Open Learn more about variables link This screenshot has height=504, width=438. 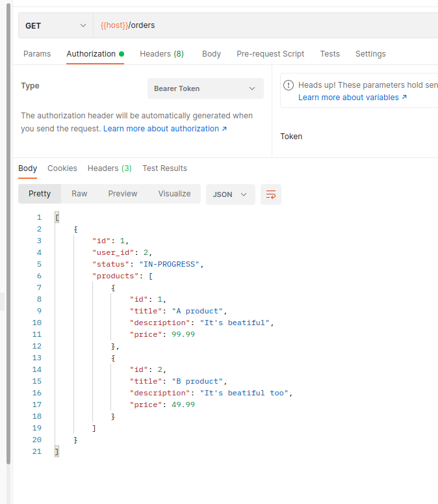[352, 98]
